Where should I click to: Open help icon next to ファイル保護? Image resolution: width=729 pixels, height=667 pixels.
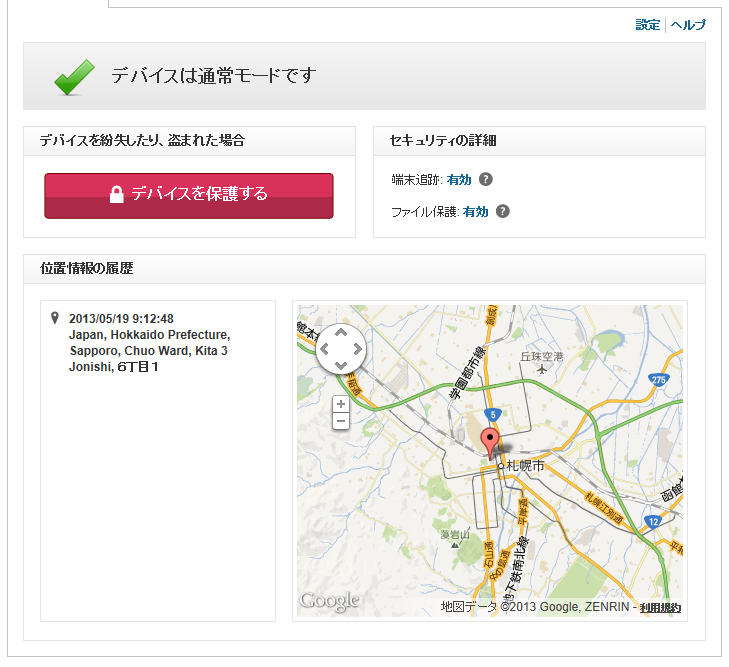coord(503,211)
